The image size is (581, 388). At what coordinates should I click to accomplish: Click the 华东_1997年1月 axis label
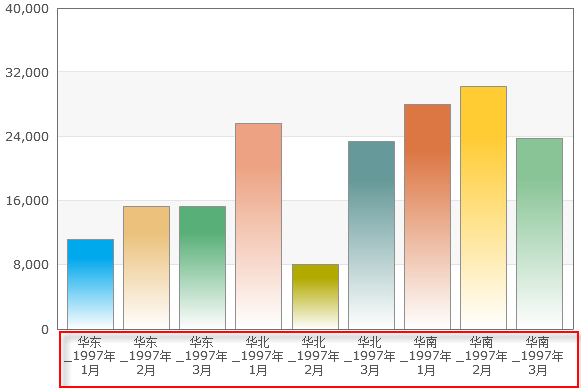coord(90,356)
